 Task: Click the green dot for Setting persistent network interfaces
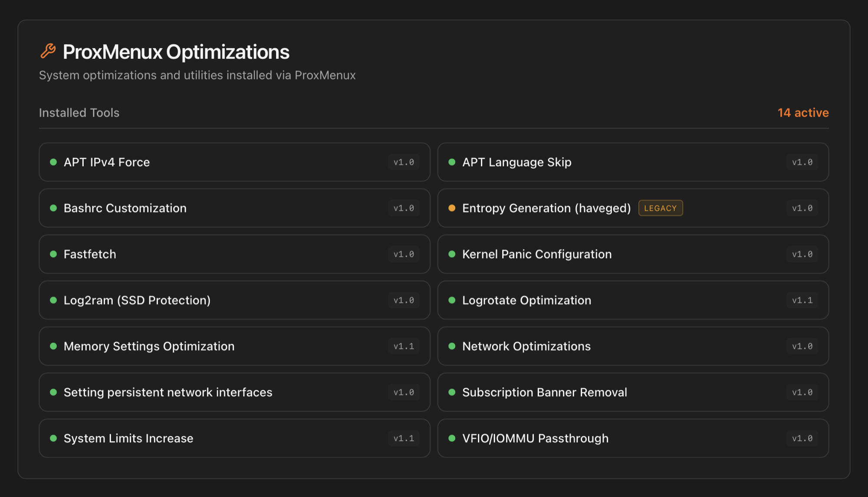click(x=53, y=392)
